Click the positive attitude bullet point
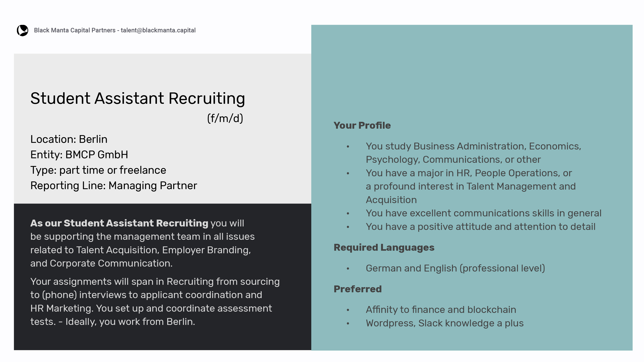Viewport: 644px width, 362px height. click(x=480, y=227)
